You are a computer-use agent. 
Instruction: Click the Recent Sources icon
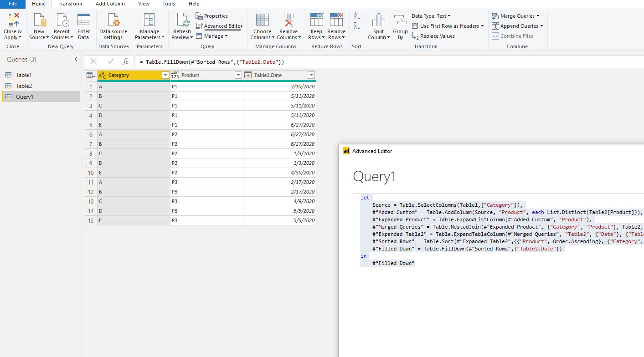(x=62, y=20)
